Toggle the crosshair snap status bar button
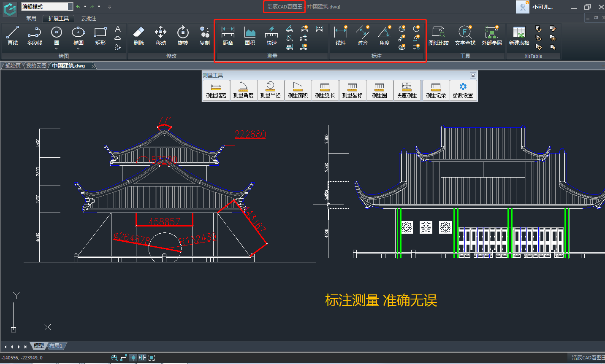 click(x=133, y=358)
